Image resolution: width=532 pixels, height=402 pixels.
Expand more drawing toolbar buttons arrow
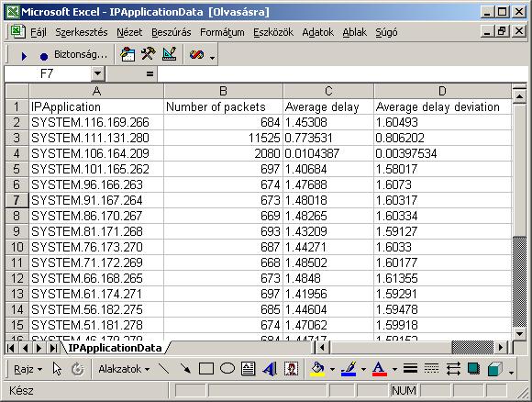(511, 372)
